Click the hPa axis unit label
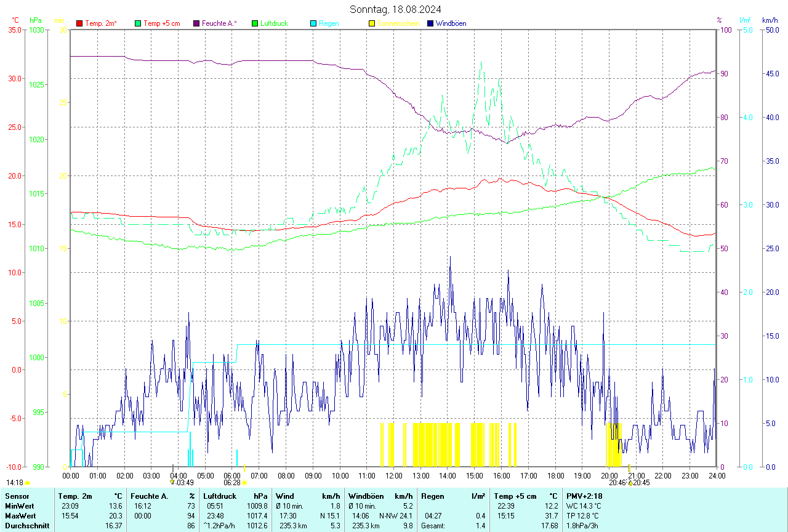This screenshot has height=532, width=788. coord(35,20)
